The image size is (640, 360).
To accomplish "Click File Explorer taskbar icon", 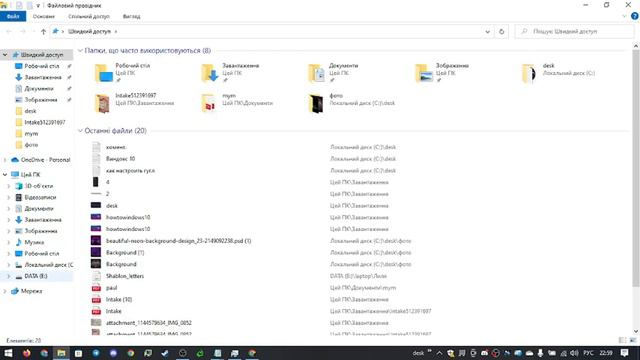I will click(x=61, y=353).
